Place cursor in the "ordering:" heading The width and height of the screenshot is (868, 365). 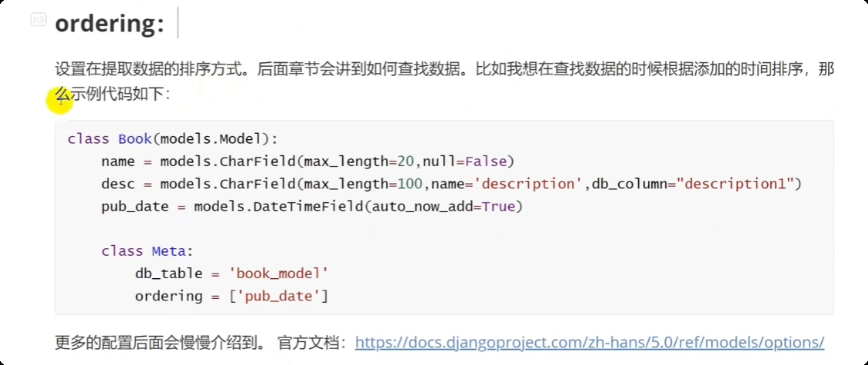110,24
